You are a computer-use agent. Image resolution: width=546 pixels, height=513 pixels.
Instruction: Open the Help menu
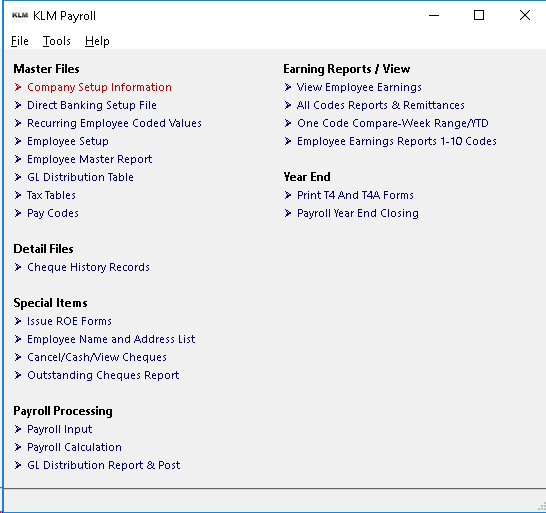pos(97,41)
